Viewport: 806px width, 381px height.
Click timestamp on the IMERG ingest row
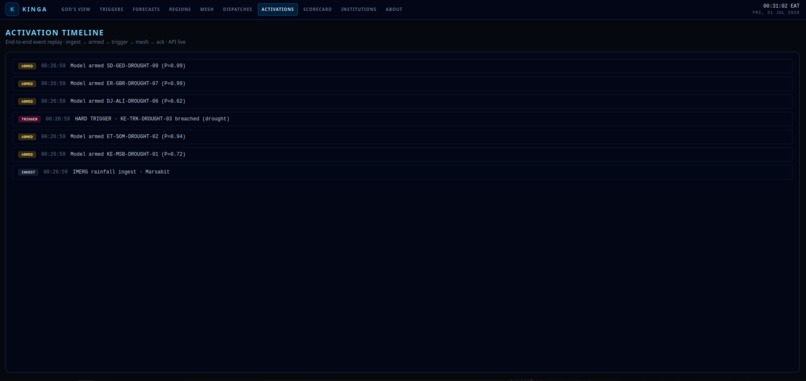(x=56, y=172)
